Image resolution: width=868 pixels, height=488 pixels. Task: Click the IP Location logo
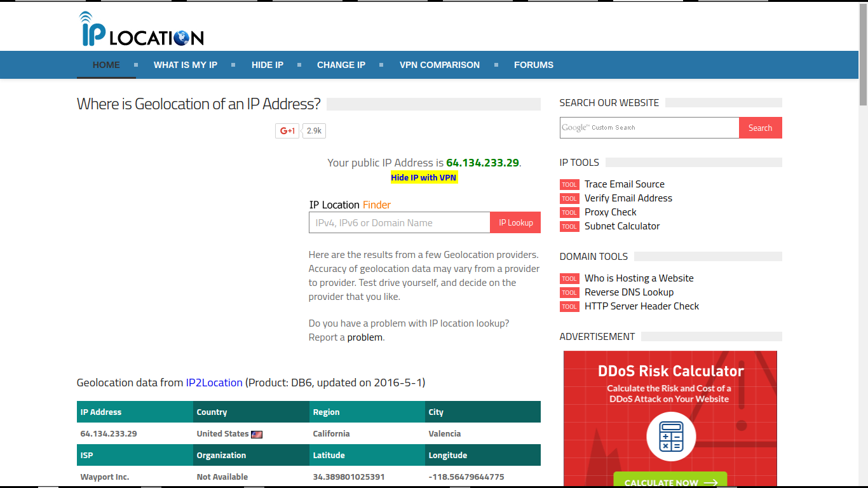[142, 29]
